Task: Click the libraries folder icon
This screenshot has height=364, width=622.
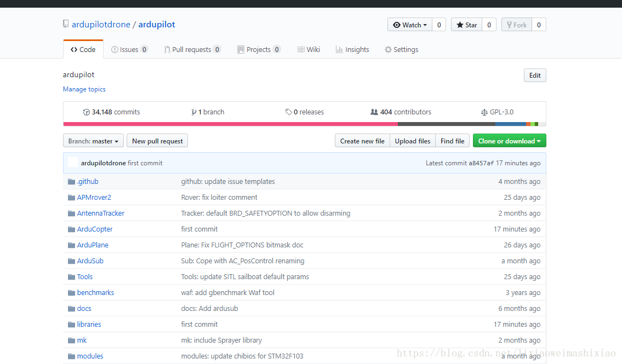Action: [71, 324]
